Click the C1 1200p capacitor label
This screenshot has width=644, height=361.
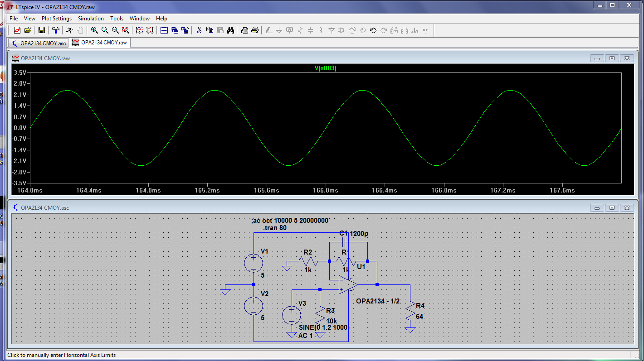click(354, 234)
